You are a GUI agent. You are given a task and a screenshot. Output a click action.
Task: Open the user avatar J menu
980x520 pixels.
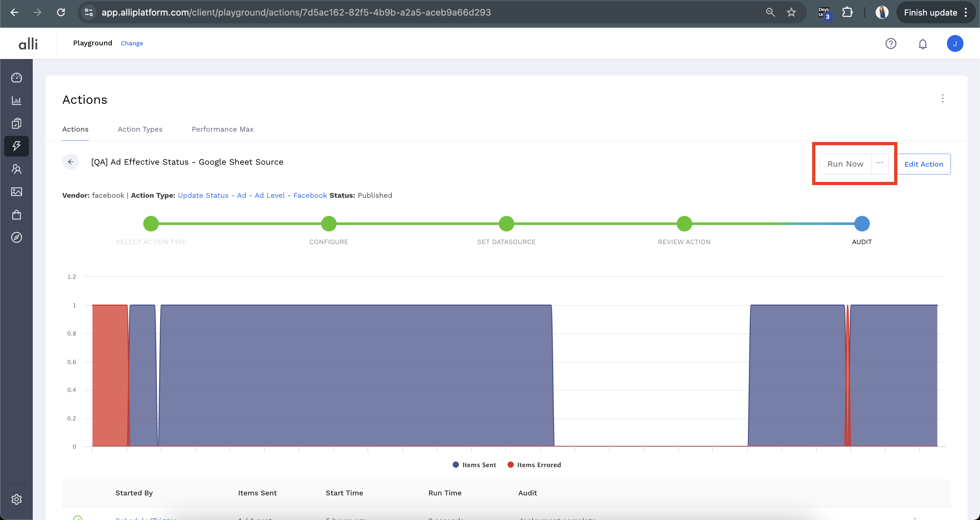[954, 44]
